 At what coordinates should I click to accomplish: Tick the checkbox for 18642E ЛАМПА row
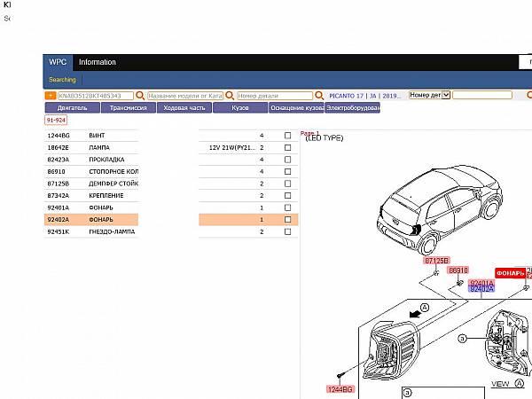pos(287,147)
